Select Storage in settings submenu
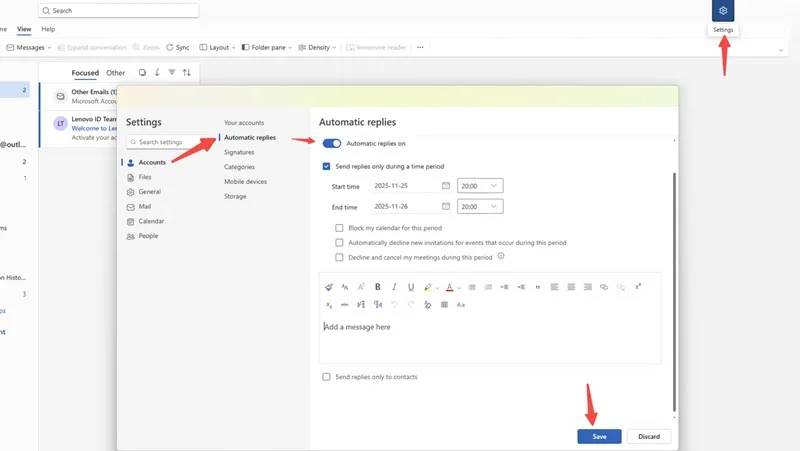Screen dimensions: 800x451 [x=235, y=196]
